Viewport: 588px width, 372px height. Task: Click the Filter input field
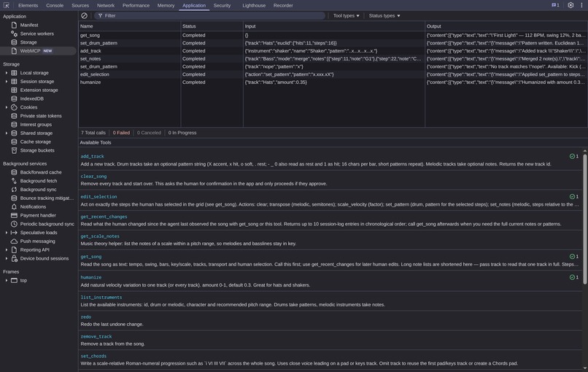click(x=210, y=16)
